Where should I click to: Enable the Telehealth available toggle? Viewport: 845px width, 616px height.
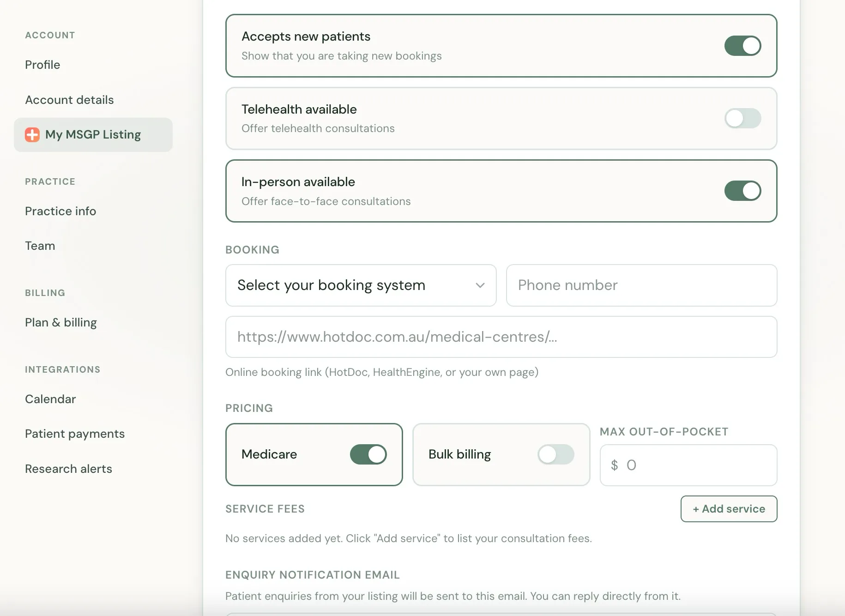pos(742,118)
